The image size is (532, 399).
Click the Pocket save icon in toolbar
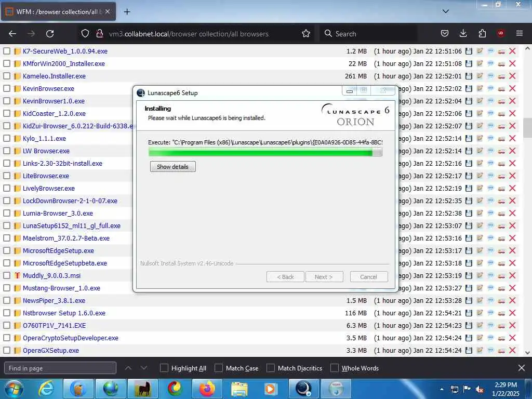[445, 33]
